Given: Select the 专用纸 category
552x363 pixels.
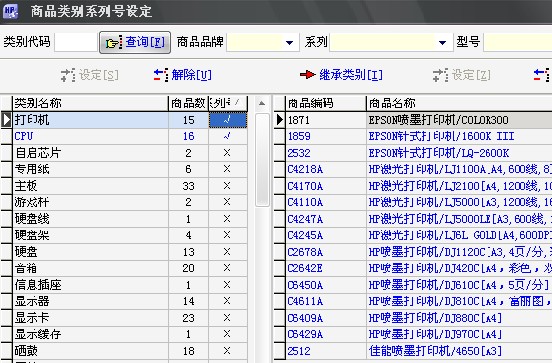Looking at the screenshot, I should (90, 169).
